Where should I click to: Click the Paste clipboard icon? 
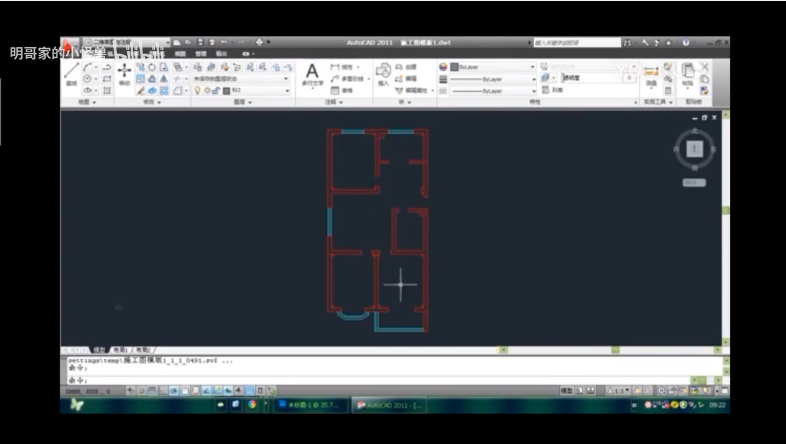pos(687,73)
